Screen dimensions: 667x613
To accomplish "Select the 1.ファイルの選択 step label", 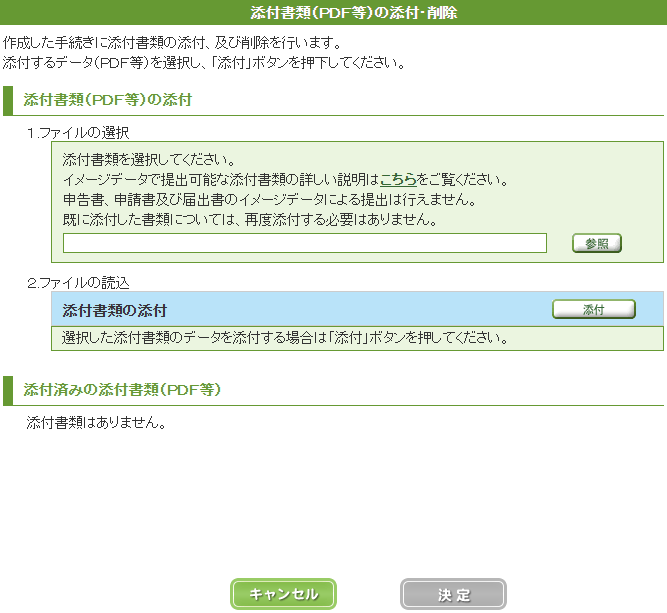I will pos(78,133).
